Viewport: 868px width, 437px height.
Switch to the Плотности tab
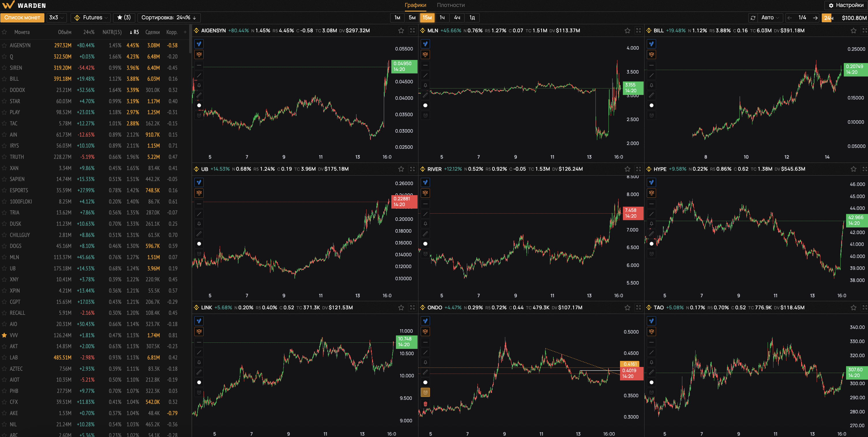[450, 5]
